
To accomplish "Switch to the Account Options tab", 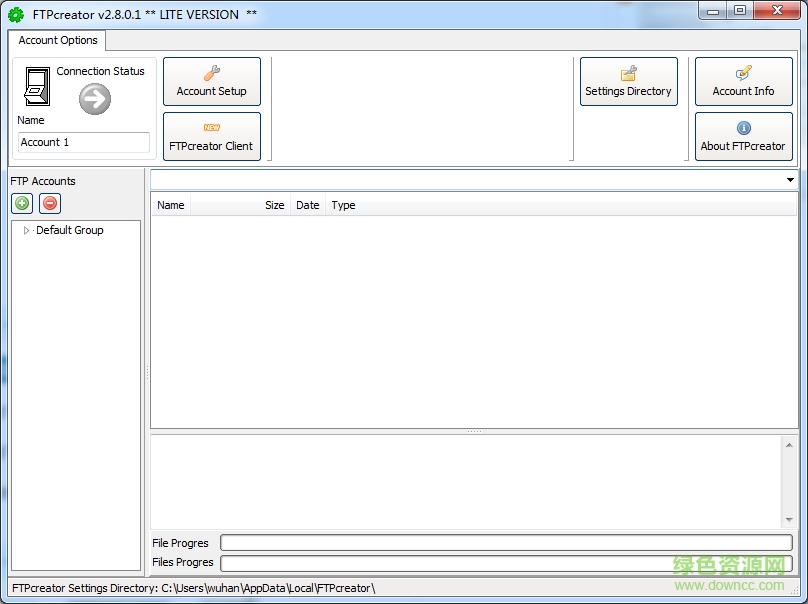I will (x=57, y=41).
